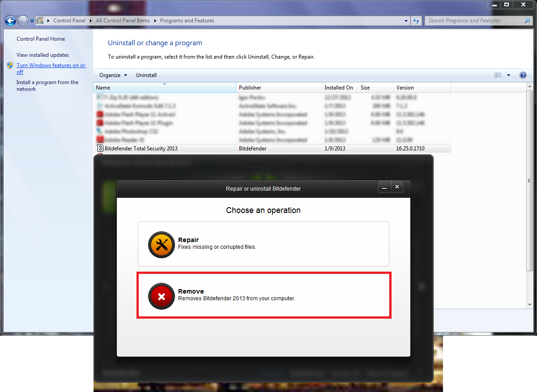Image resolution: width=537 pixels, height=392 pixels.
Task: Open the address bar history dropdown
Action: (x=406, y=21)
